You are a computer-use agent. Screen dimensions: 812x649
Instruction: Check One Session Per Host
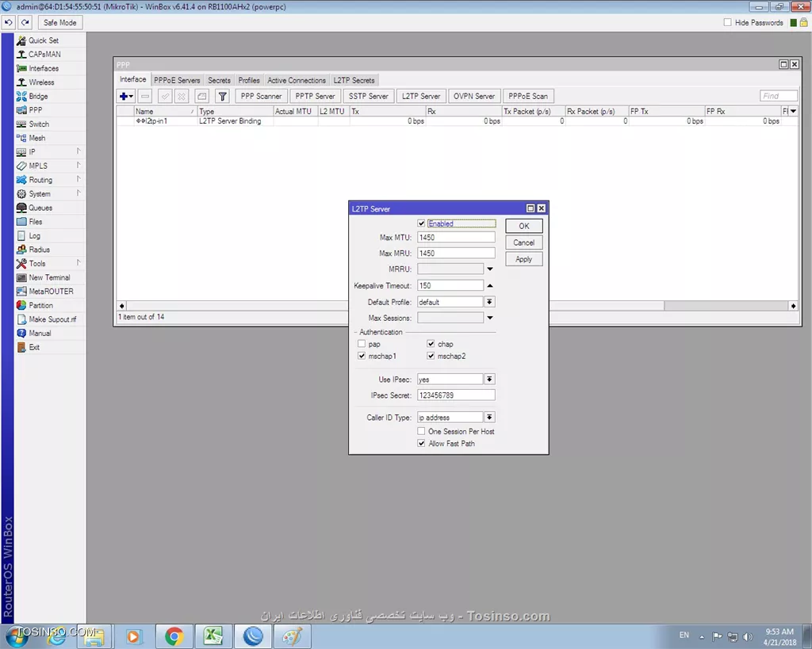pyautogui.click(x=421, y=431)
